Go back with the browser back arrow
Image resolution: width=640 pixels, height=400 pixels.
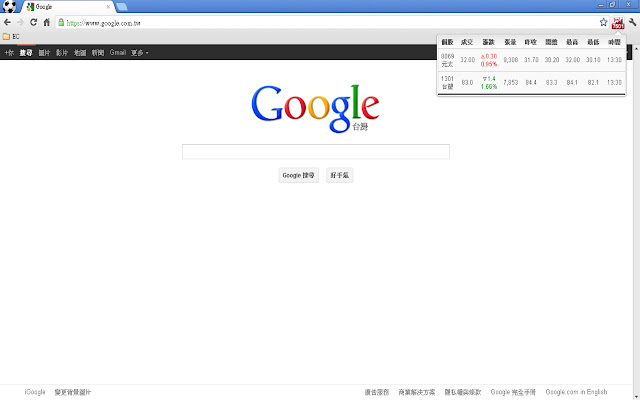tap(7, 22)
